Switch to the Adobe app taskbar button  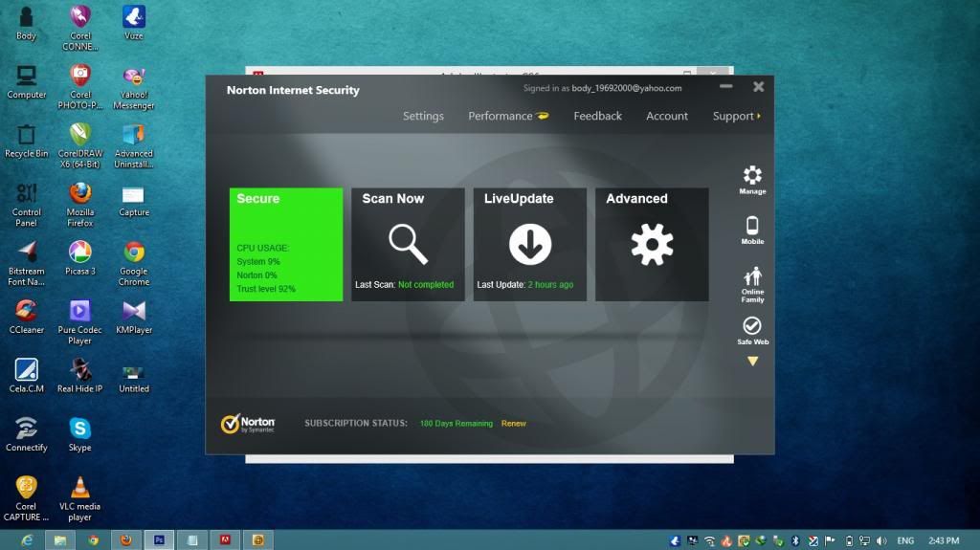point(225,540)
